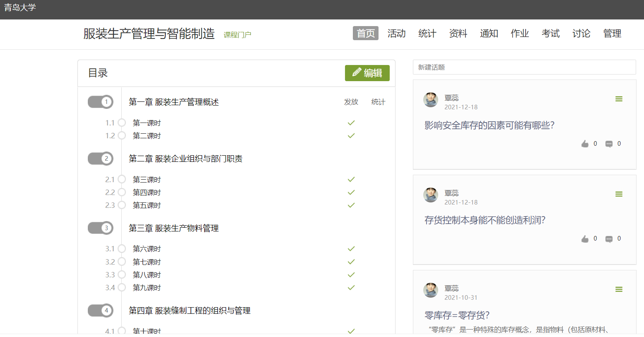The image size is (644, 337).
Task: Open the options menu icon on the 影响安全库存 topic
Action: (619, 99)
